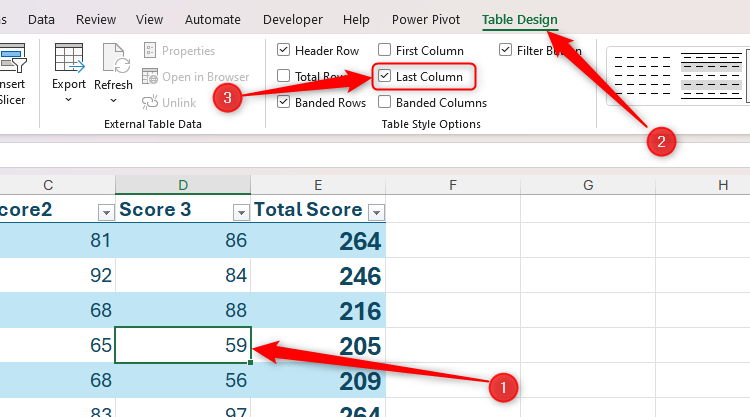Screen dimensions: 750x417
Task: Click the Properties icon in External Table Data
Action: (x=150, y=51)
